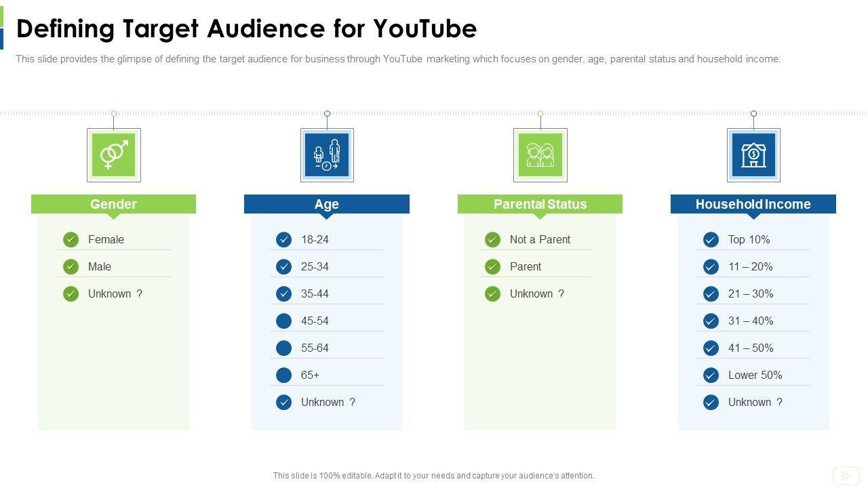Select the "18-24" age label

(x=315, y=239)
